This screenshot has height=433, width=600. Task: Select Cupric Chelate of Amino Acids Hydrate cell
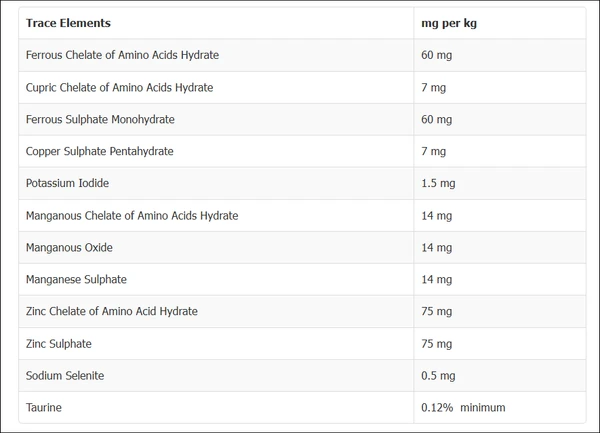pyautogui.click(x=119, y=87)
